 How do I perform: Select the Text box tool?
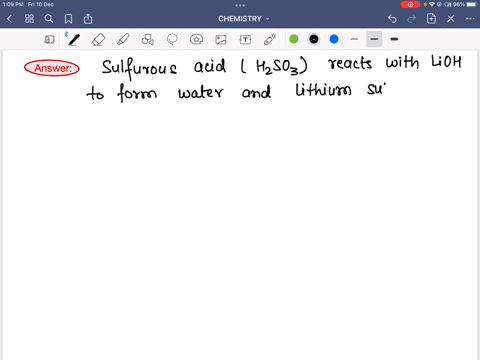[x=245, y=40]
